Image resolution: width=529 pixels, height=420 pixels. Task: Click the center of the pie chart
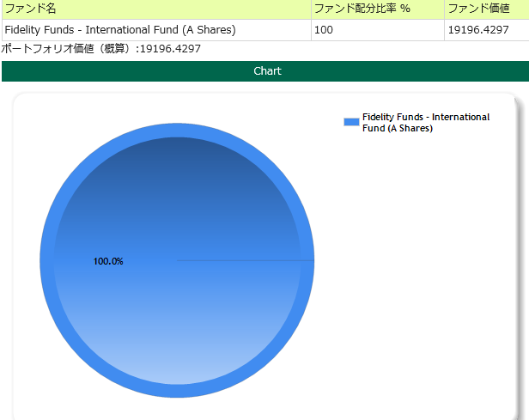tap(177, 260)
